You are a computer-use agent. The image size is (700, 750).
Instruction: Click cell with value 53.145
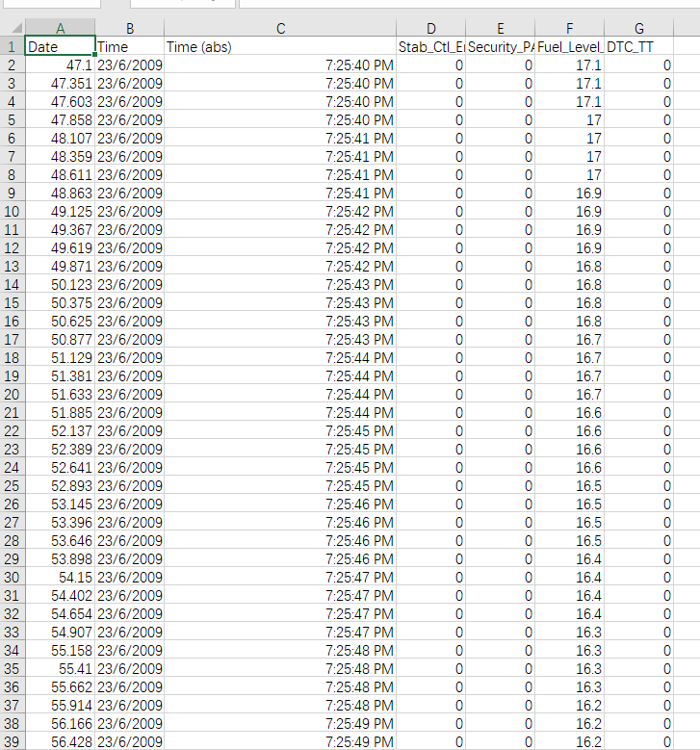60,504
